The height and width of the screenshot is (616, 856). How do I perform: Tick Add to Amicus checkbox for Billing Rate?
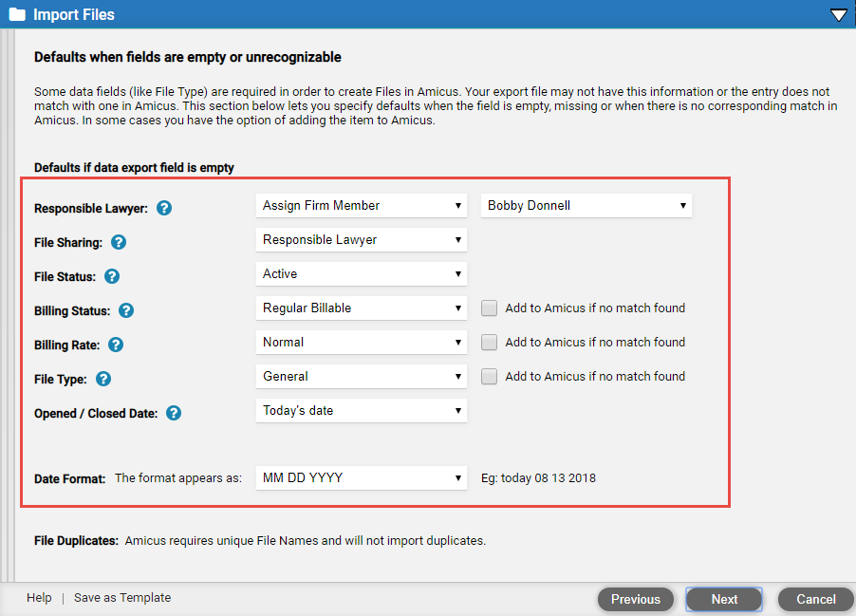click(x=489, y=343)
